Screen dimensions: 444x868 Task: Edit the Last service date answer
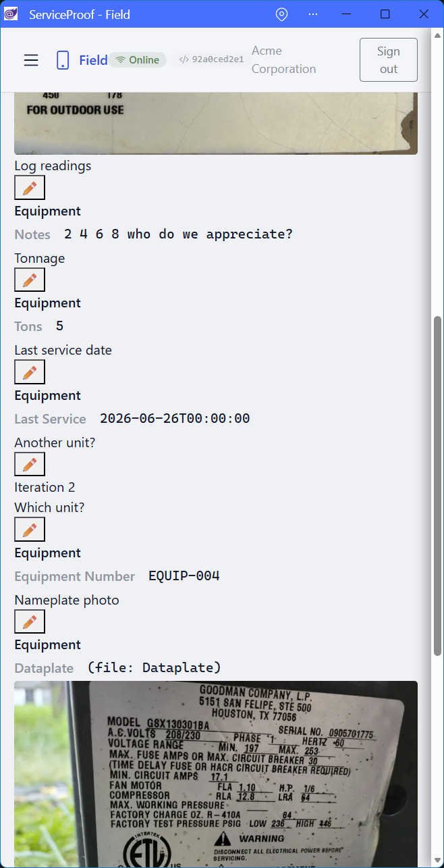(x=30, y=372)
